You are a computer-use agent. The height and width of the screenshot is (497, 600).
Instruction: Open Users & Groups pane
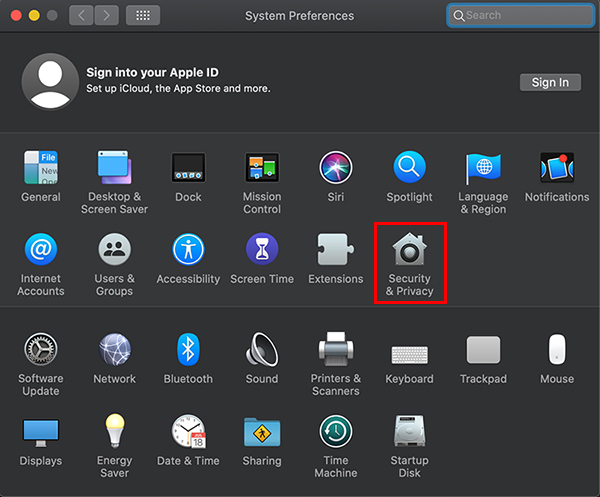114,250
